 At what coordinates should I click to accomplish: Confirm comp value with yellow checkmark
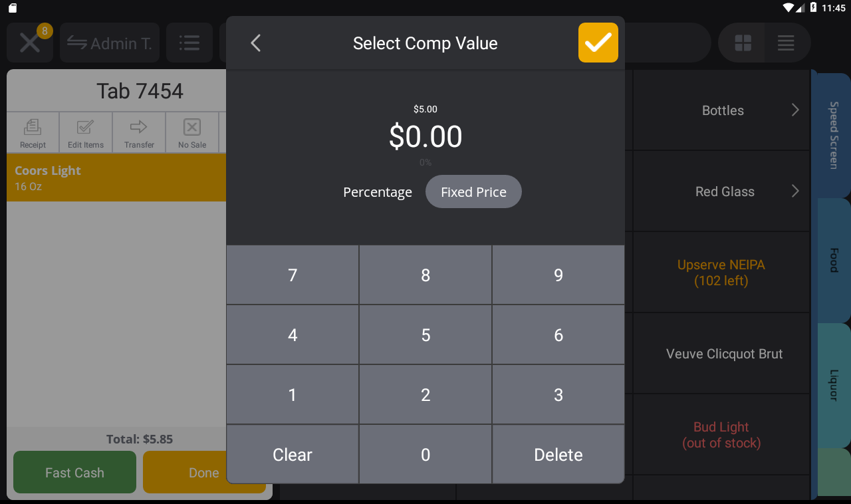click(598, 43)
